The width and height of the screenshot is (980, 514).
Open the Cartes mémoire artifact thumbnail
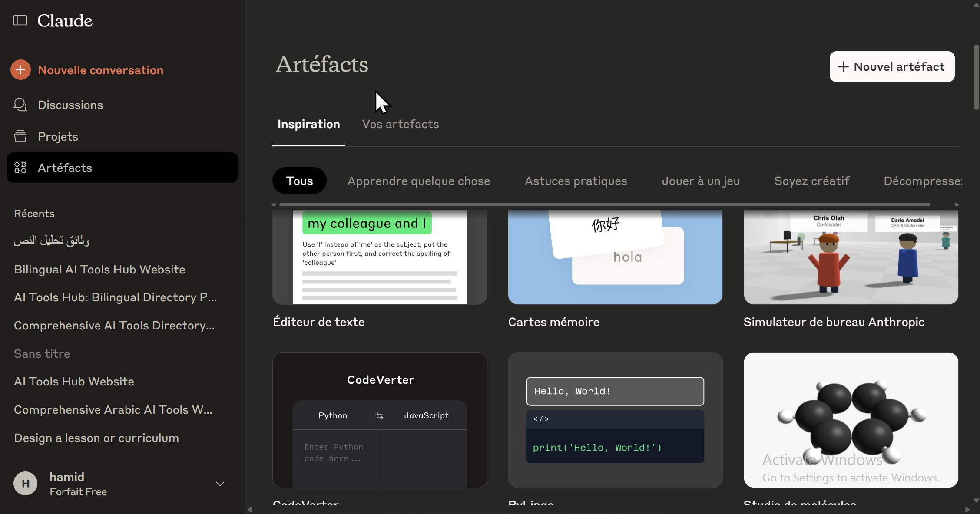pos(615,257)
